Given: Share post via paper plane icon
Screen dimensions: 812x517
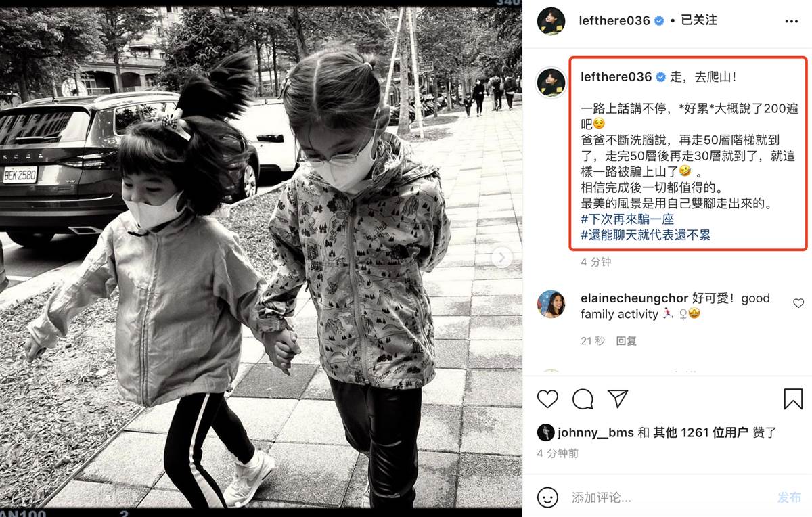Looking at the screenshot, I should 618,399.
